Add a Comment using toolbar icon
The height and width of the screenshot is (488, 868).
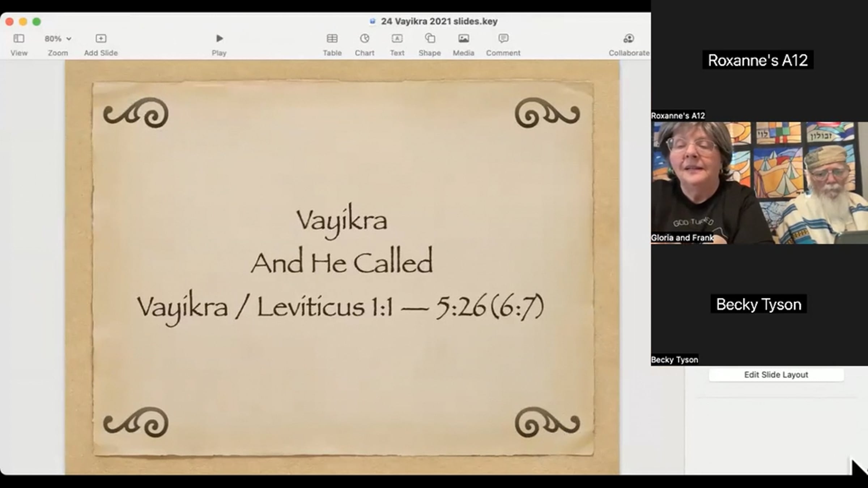coord(503,39)
